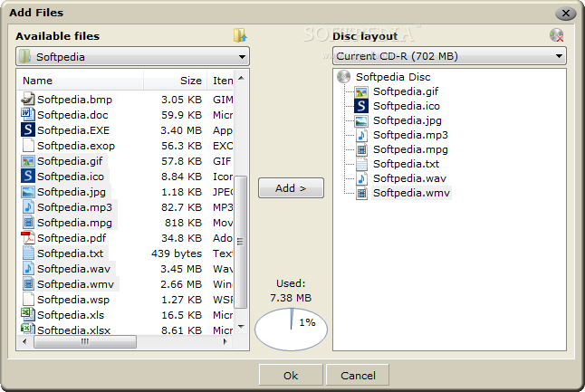Click the horizontal scroll-right arrow
585x392 pixels.
[225, 341]
